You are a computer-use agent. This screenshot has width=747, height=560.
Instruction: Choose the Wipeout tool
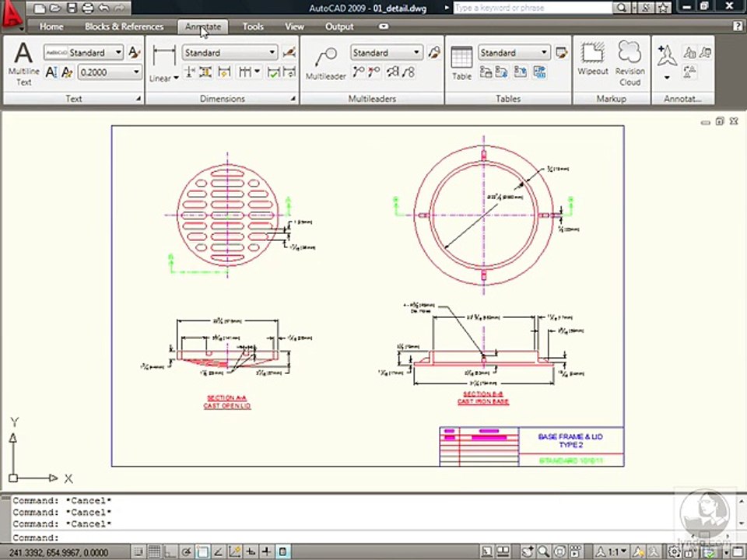coord(593,60)
